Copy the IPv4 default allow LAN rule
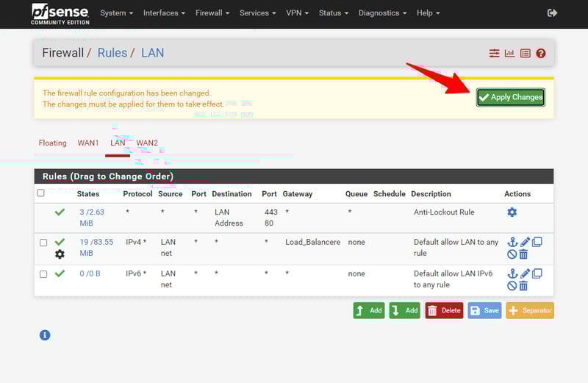The image size is (588, 383). click(537, 242)
